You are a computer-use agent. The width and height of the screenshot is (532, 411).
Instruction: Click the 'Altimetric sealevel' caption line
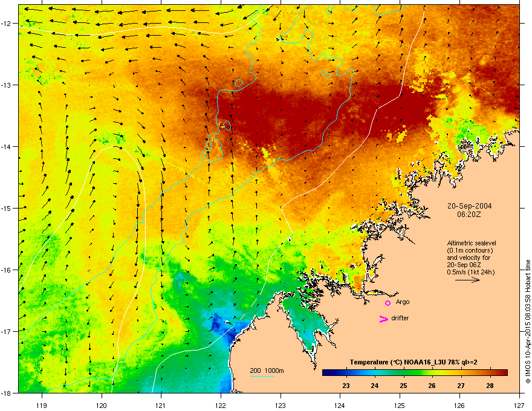pyautogui.click(x=472, y=243)
